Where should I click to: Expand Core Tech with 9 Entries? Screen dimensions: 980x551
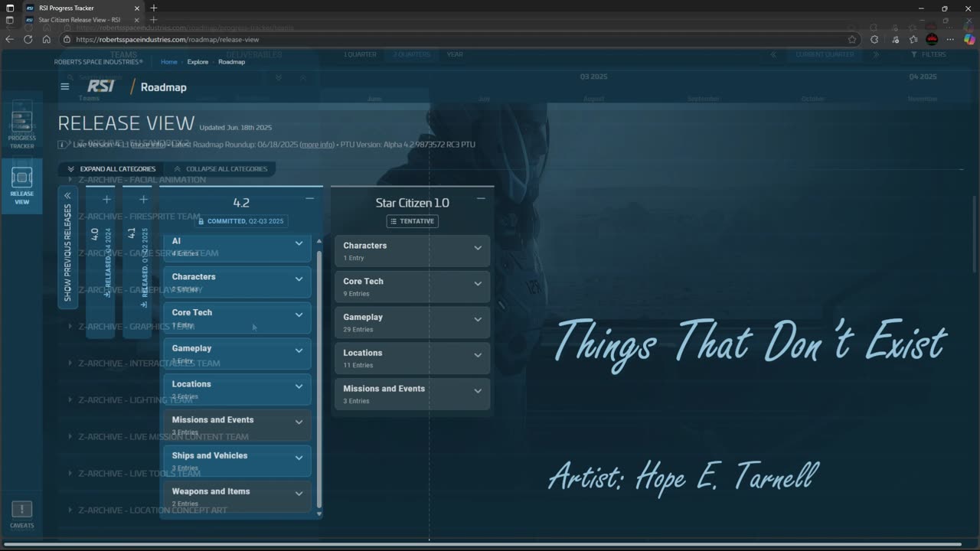pos(412,287)
